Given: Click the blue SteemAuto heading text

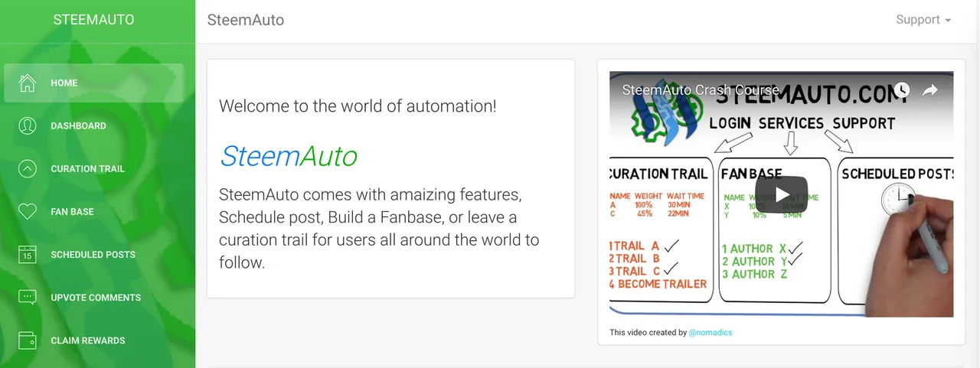Looking at the screenshot, I should tap(288, 156).
